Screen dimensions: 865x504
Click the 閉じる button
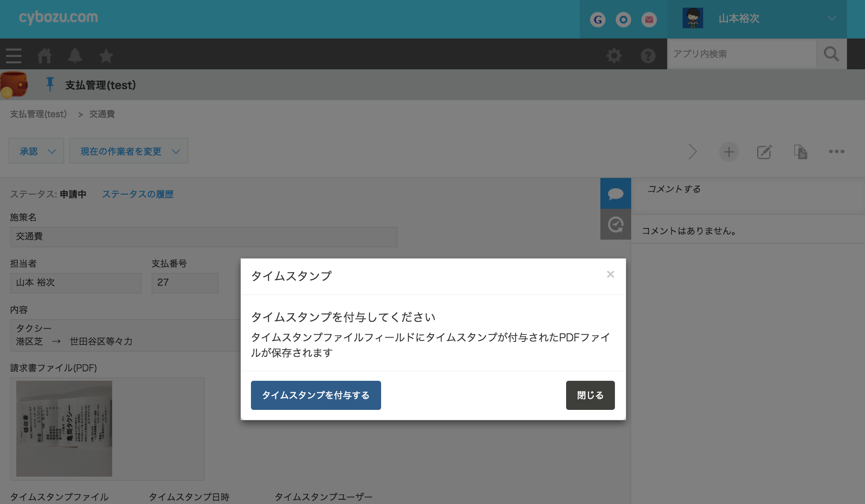(591, 395)
